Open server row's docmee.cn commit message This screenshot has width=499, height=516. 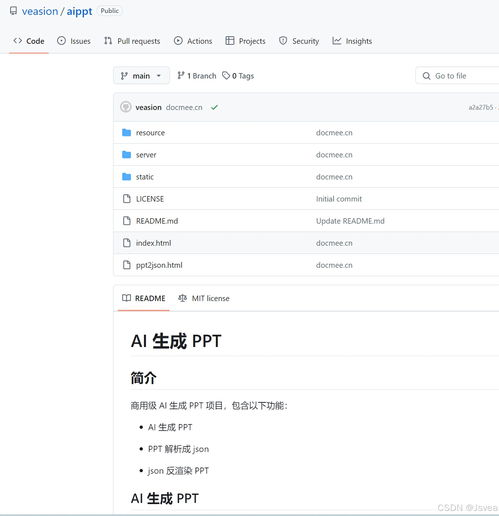(334, 155)
